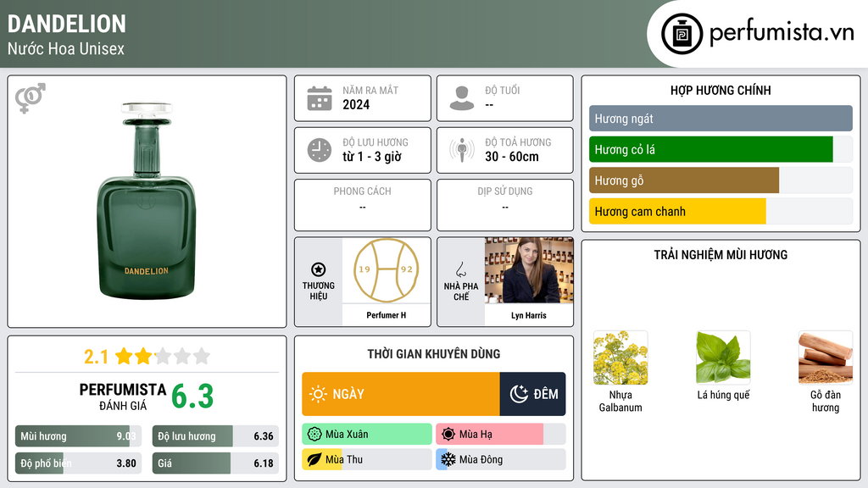Click the Perfumer H brand logo
868x488 pixels.
[x=387, y=270]
